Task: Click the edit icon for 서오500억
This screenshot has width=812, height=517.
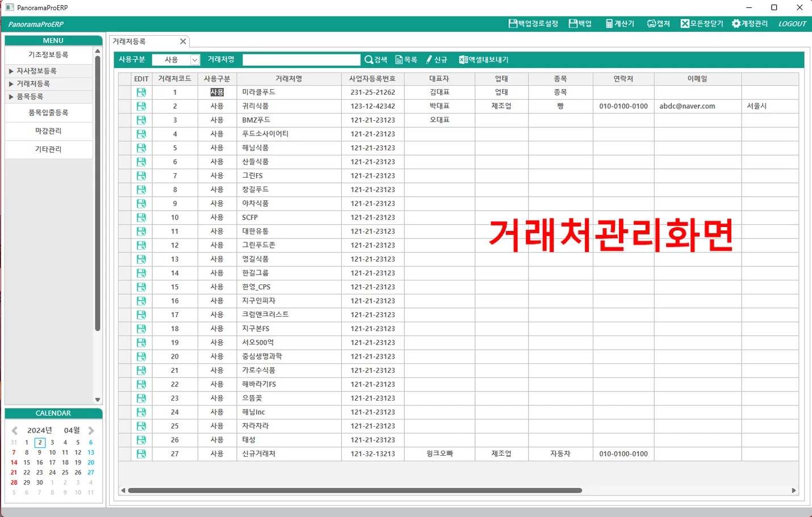Action: click(x=141, y=342)
